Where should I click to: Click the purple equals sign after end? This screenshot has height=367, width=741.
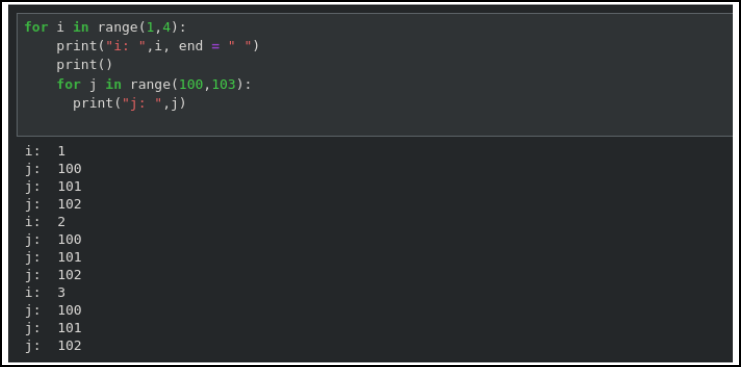pyautogui.click(x=215, y=46)
